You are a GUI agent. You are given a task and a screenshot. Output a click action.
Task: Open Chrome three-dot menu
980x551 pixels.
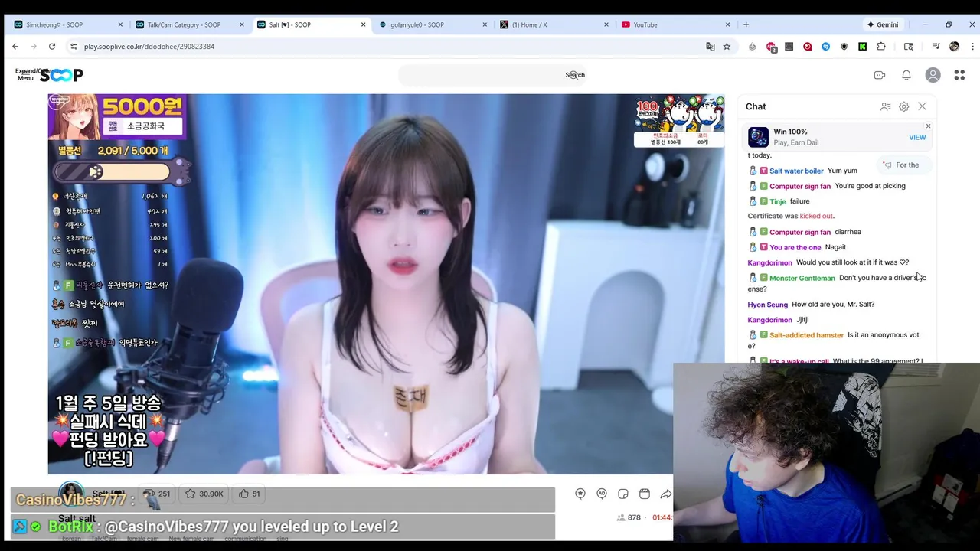pyautogui.click(x=972, y=47)
